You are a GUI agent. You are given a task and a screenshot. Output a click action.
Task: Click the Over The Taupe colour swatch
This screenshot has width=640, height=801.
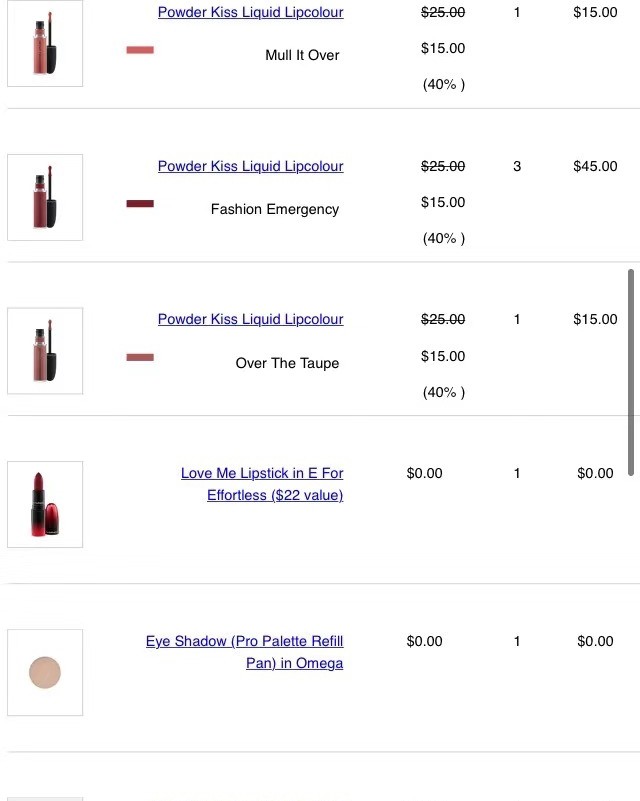(140, 357)
